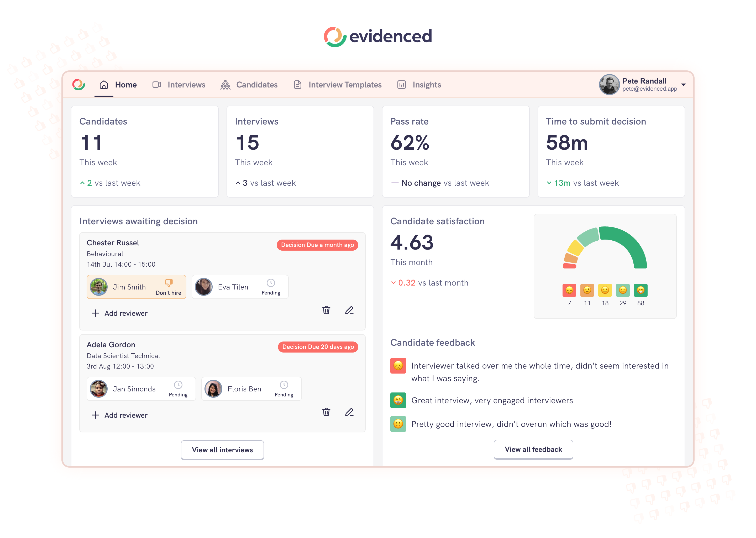Image resolution: width=756 pixels, height=538 pixels.
Task: Click trash icon on Adela Gordon interview
Action: point(326,412)
